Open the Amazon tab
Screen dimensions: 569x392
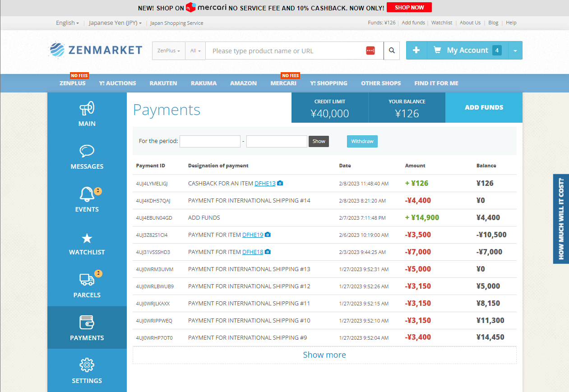[x=243, y=83]
